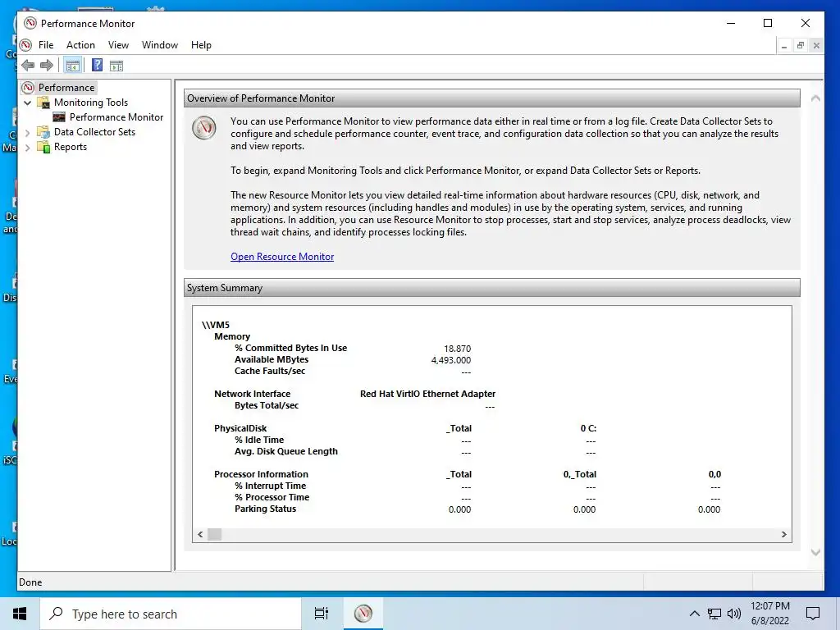Viewport: 840px width, 630px height.
Task: Select Reports tree item
Action: point(71,147)
